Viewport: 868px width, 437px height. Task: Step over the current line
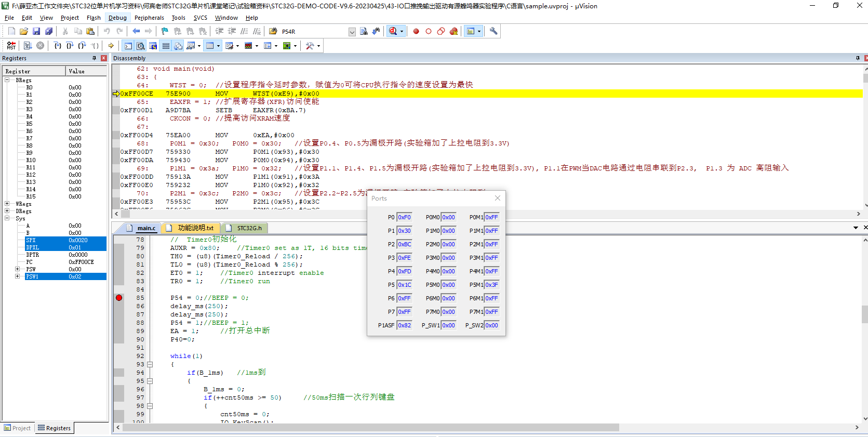click(70, 46)
